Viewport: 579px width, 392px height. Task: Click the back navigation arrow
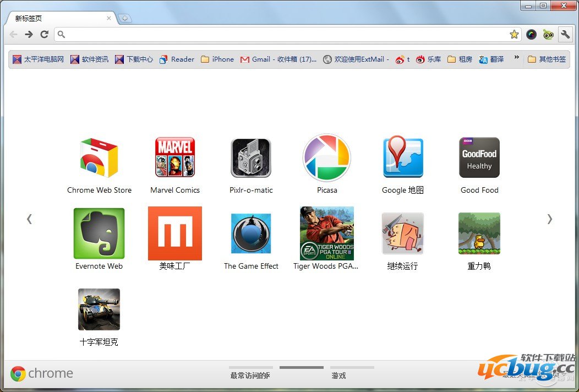[x=14, y=35]
